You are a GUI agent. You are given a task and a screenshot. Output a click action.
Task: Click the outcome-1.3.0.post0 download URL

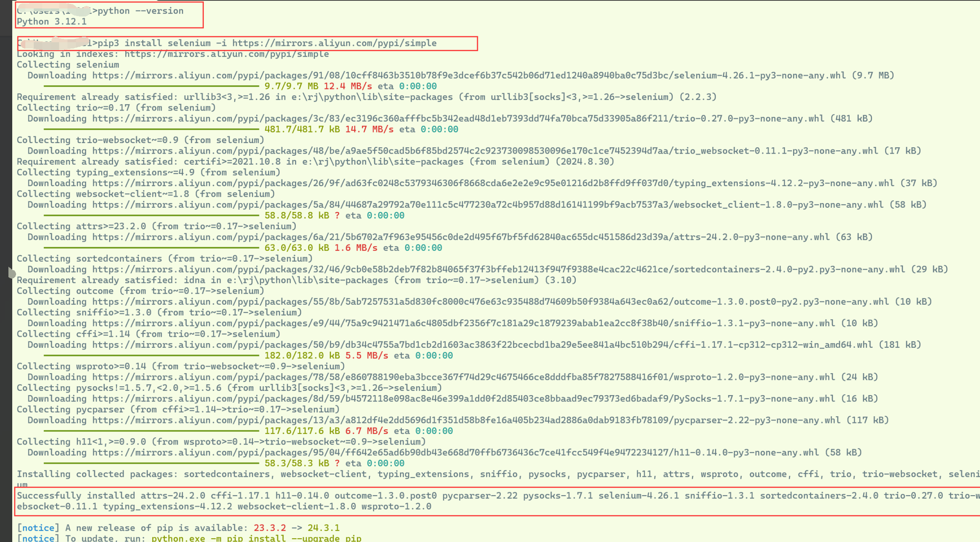(x=491, y=302)
